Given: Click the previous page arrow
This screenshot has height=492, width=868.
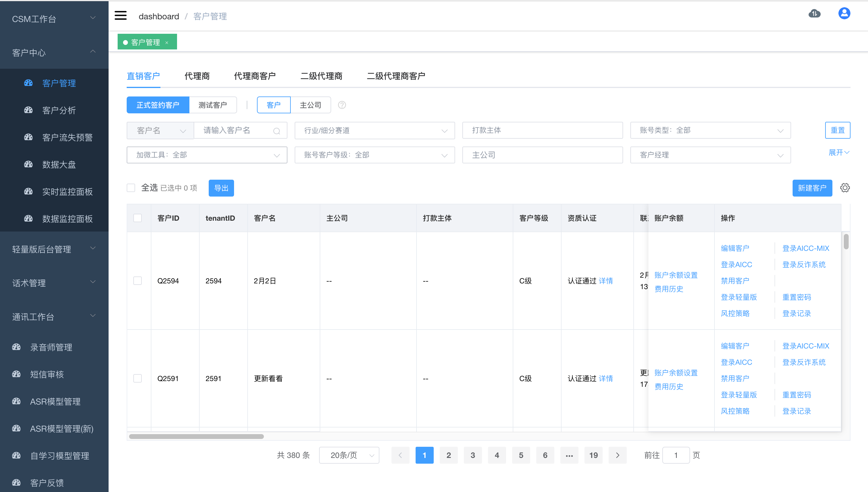Looking at the screenshot, I should click(x=400, y=455).
